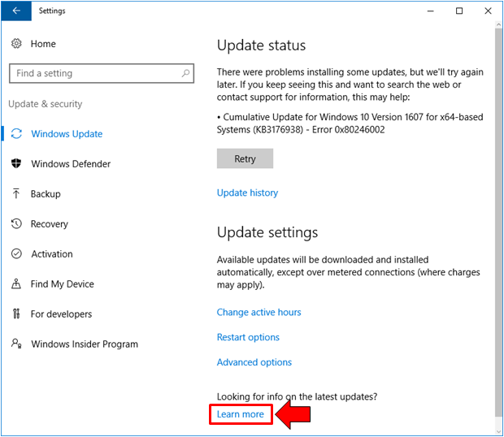Select Windows Update in sidebar
This screenshot has width=504, height=437.
pyautogui.click(x=67, y=134)
